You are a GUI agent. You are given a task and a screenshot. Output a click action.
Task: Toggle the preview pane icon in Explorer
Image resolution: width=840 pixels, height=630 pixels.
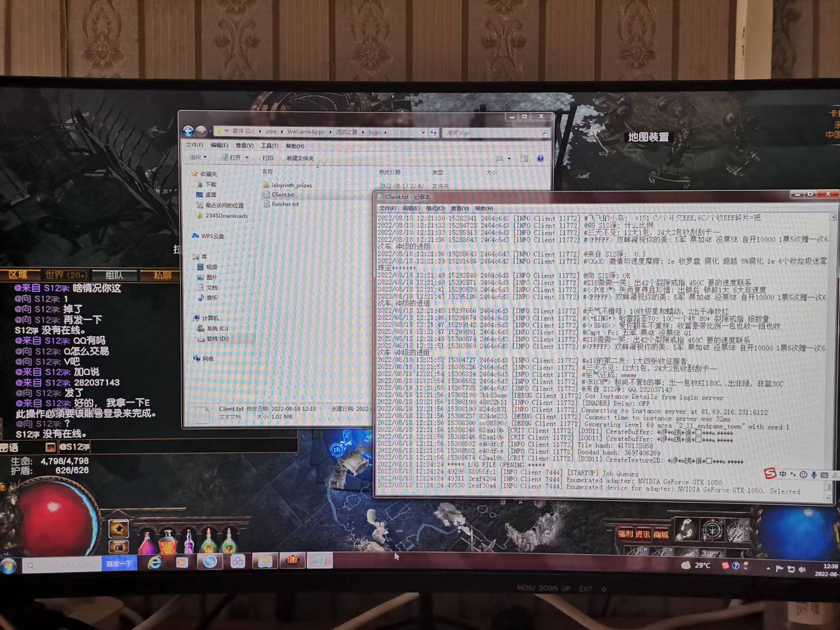click(524, 158)
